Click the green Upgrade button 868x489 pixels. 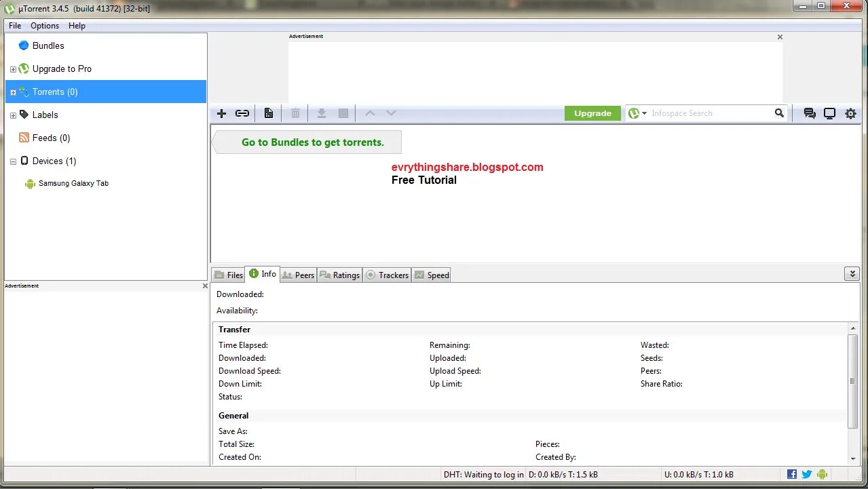pyautogui.click(x=592, y=113)
